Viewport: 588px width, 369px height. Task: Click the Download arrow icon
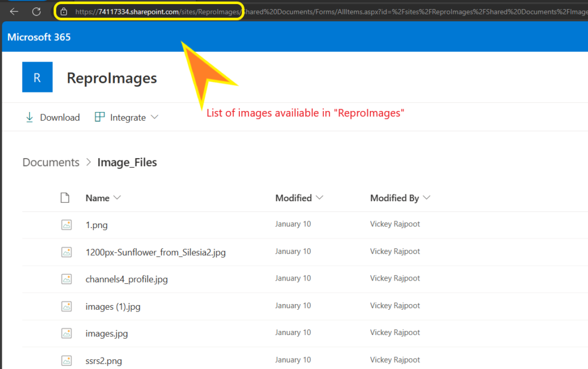point(29,117)
